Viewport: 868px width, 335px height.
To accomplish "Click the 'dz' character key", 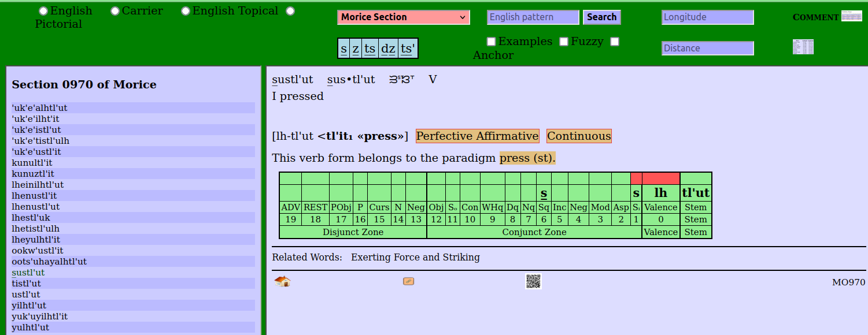I will point(388,49).
